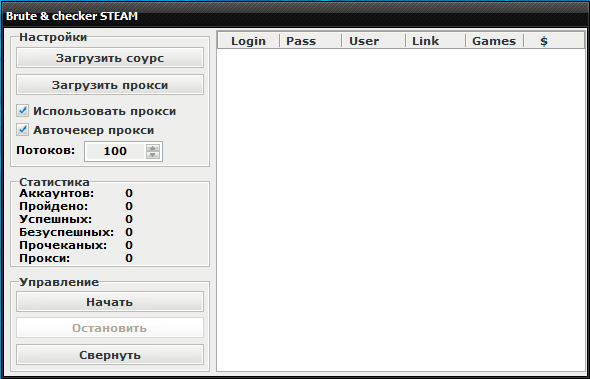Viewport: 590px width, 379px height.
Task: Click the Link column header
Action: point(435,41)
